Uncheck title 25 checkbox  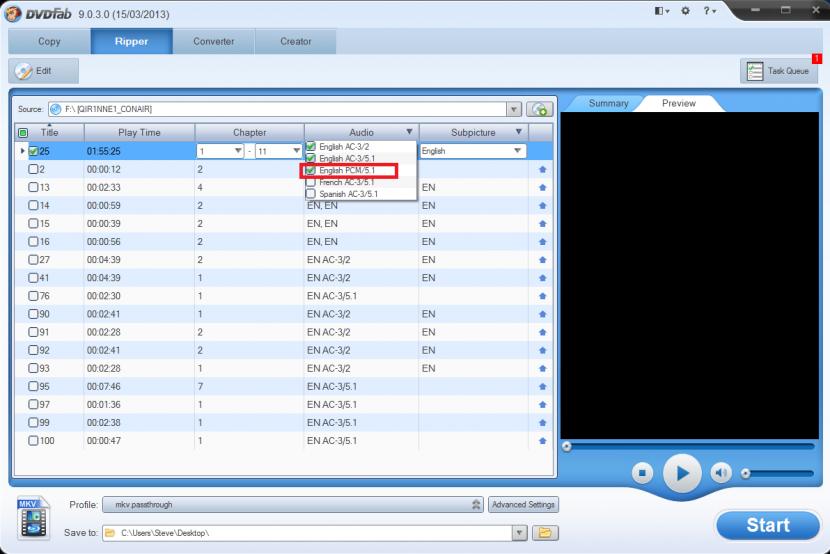click(33, 151)
